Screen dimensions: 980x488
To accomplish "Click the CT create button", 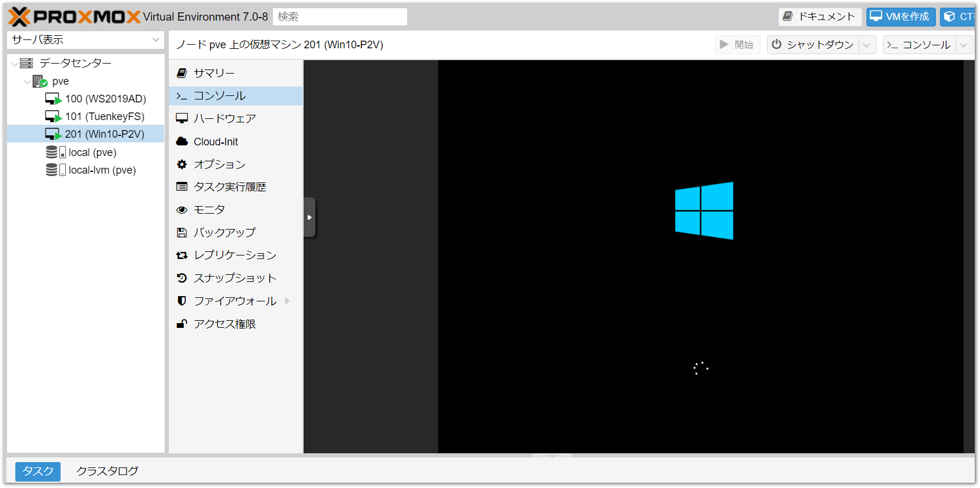I will point(958,16).
